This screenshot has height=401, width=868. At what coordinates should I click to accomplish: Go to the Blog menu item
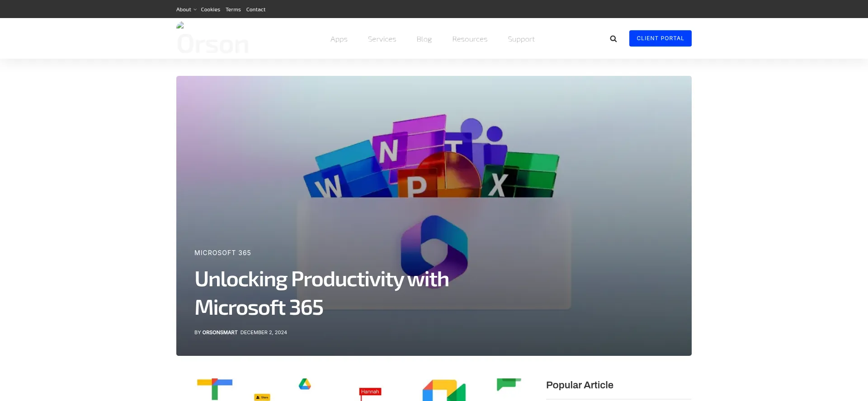pyautogui.click(x=424, y=39)
